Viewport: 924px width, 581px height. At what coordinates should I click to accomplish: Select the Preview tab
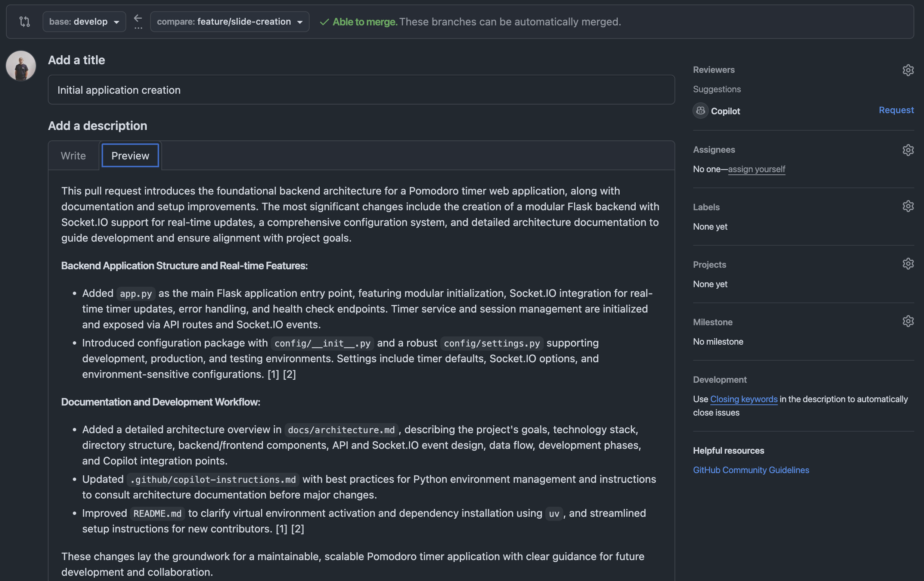tap(130, 156)
